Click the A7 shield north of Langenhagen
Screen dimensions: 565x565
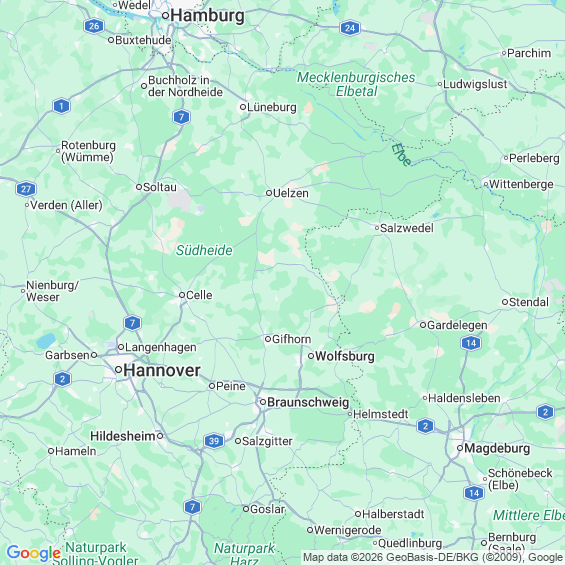[x=133, y=323]
